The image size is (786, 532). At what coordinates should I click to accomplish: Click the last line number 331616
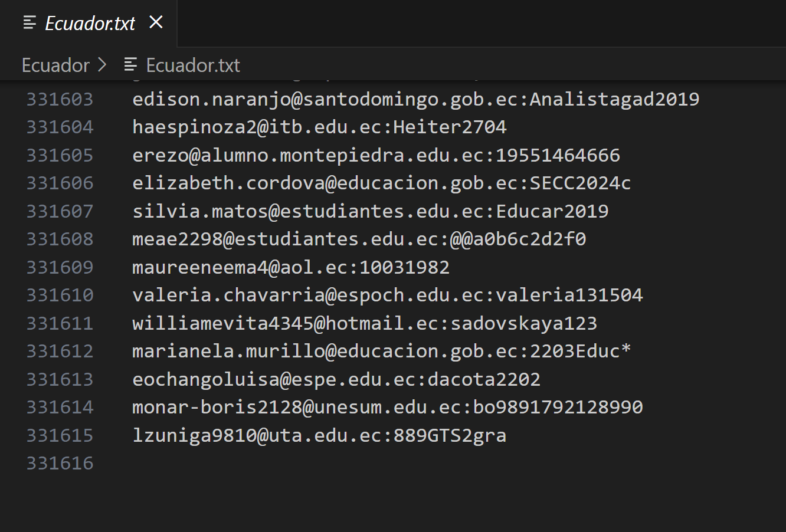coord(60,463)
